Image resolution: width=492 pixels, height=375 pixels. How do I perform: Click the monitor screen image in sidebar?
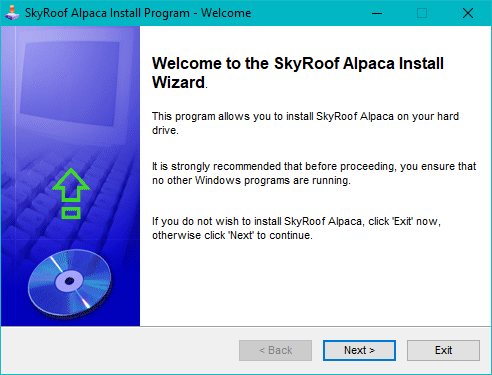70,83
